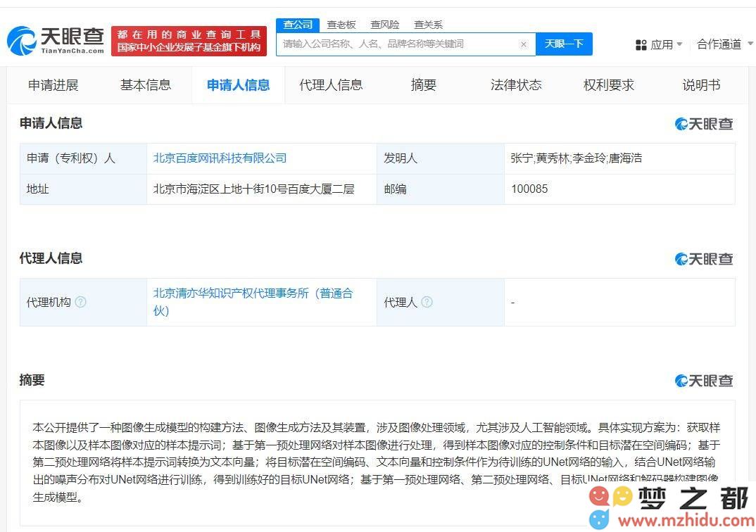Open the 应用 grid icon
Image resolution: width=756 pixels, height=532 pixels.
(x=641, y=45)
